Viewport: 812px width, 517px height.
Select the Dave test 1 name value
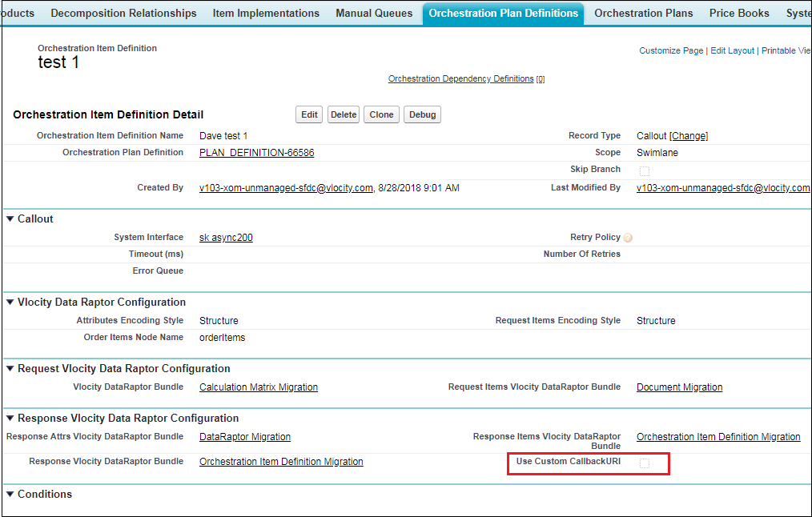(x=223, y=136)
